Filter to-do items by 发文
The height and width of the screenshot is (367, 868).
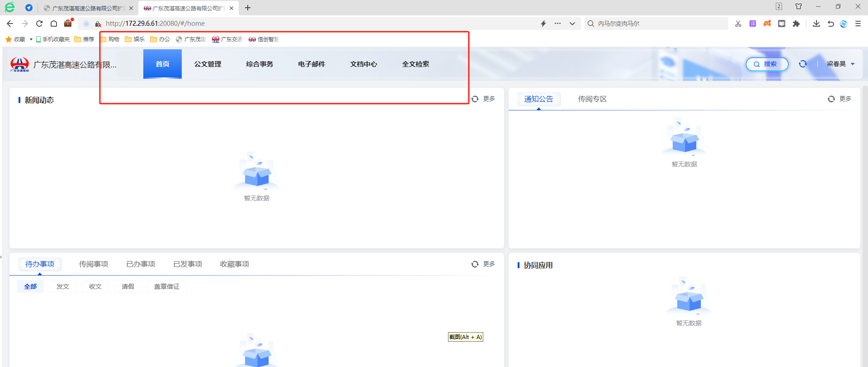pyautogui.click(x=63, y=286)
